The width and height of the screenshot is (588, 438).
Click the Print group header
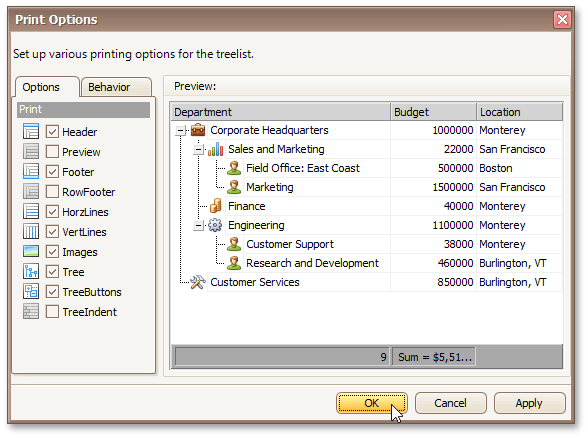(84, 110)
